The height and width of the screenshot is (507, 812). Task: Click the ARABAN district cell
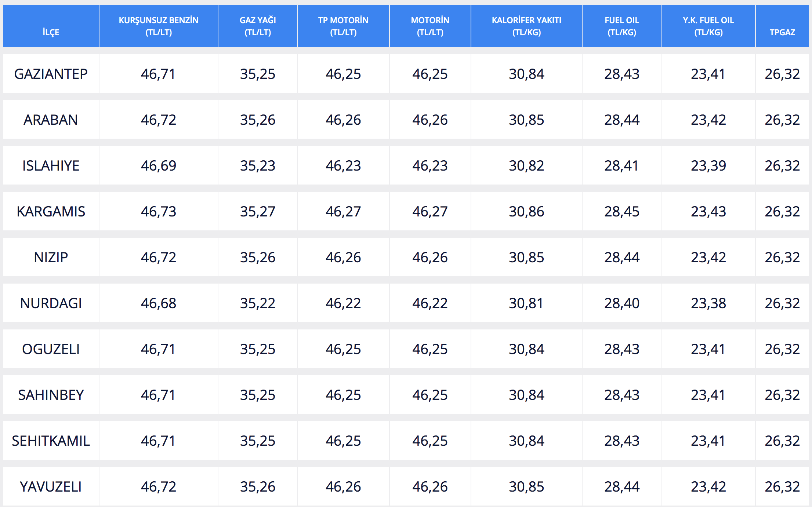click(51, 120)
